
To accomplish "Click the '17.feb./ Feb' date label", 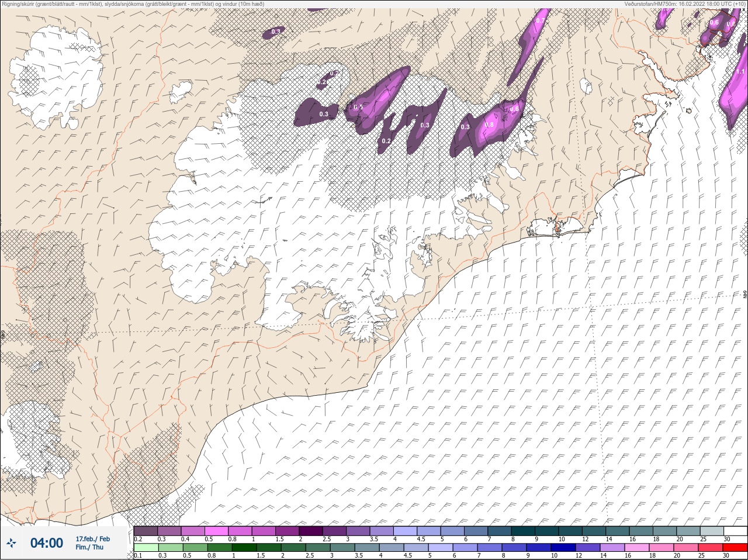I will pos(92,538).
